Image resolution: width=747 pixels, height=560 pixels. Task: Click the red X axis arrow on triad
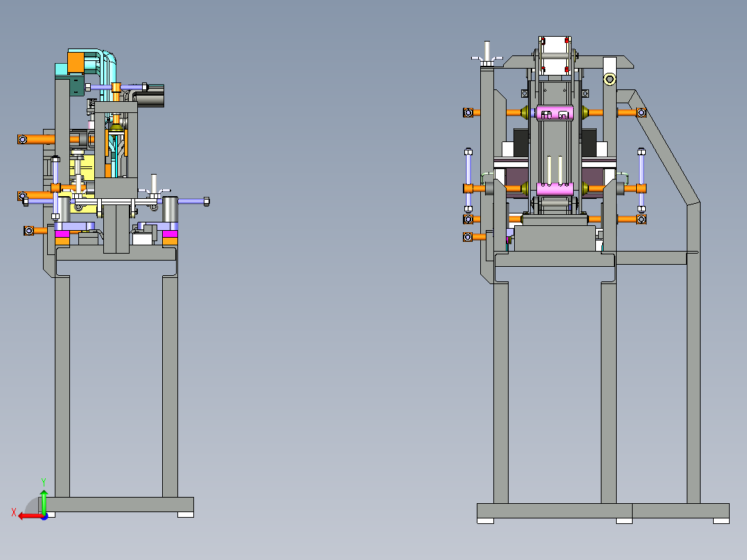click(30, 516)
